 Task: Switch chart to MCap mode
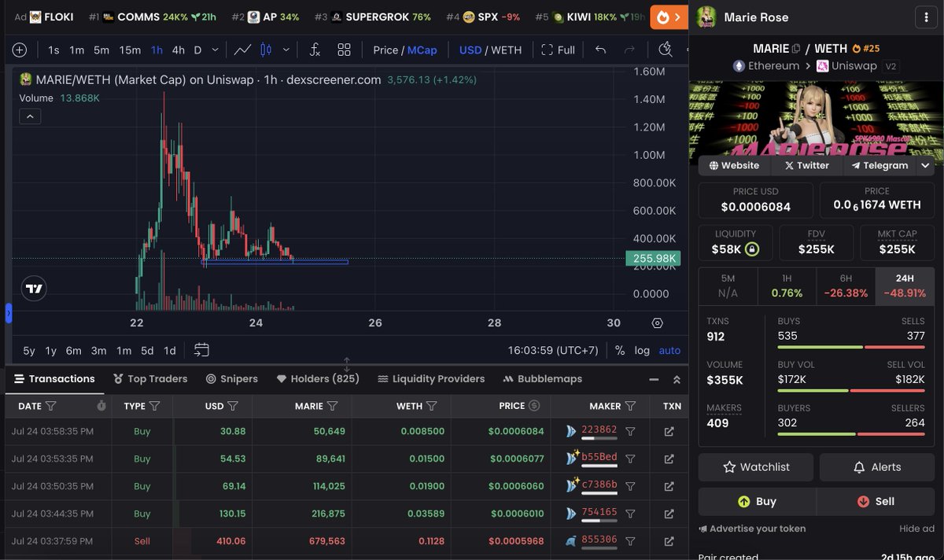[422, 50]
